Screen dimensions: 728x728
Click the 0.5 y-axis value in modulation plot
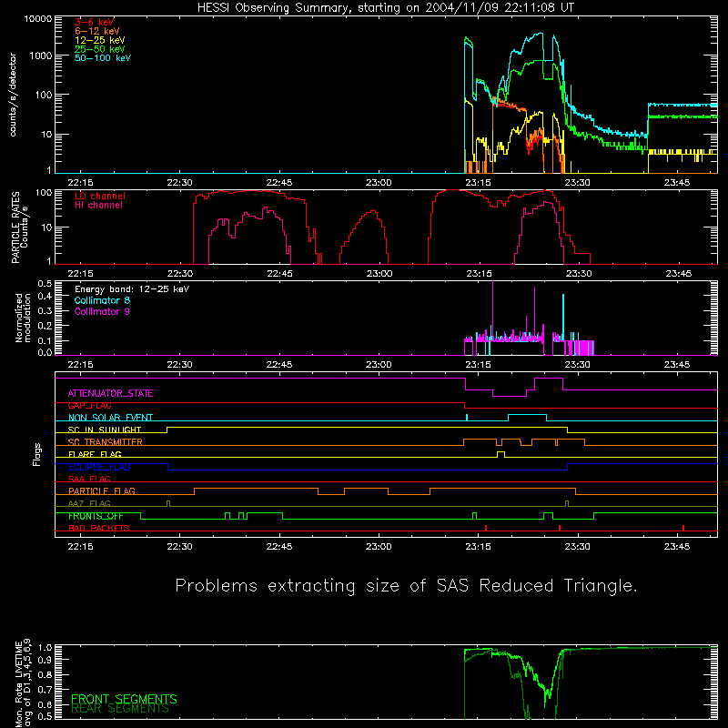pyautogui.click(x=45, y=283)
